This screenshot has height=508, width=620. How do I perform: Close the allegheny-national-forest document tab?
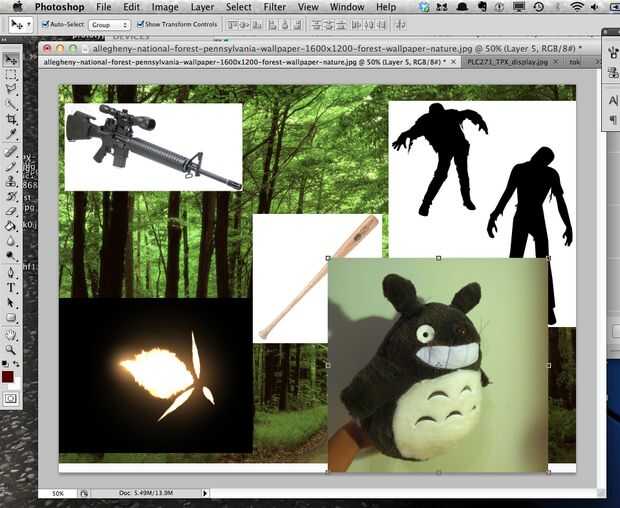pos(454,62)
